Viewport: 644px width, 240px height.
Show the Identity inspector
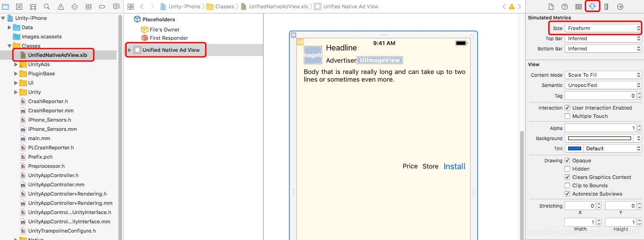pos(578,6)
